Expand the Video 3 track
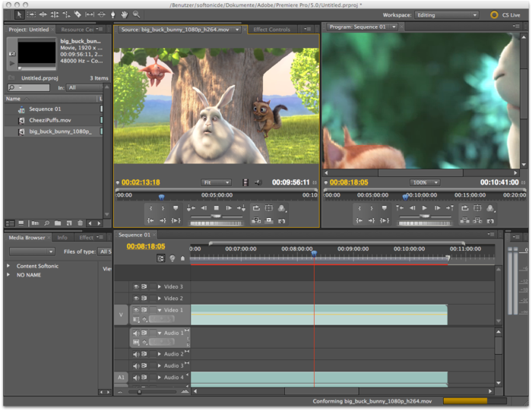This screenshot has width=532, height=411. [x=160, y=286]
